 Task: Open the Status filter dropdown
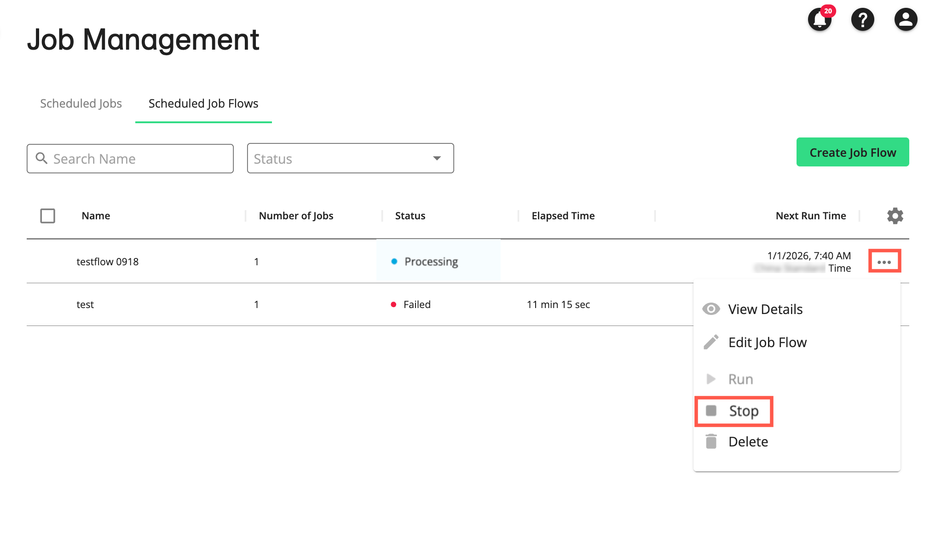[x=350, y=158]
